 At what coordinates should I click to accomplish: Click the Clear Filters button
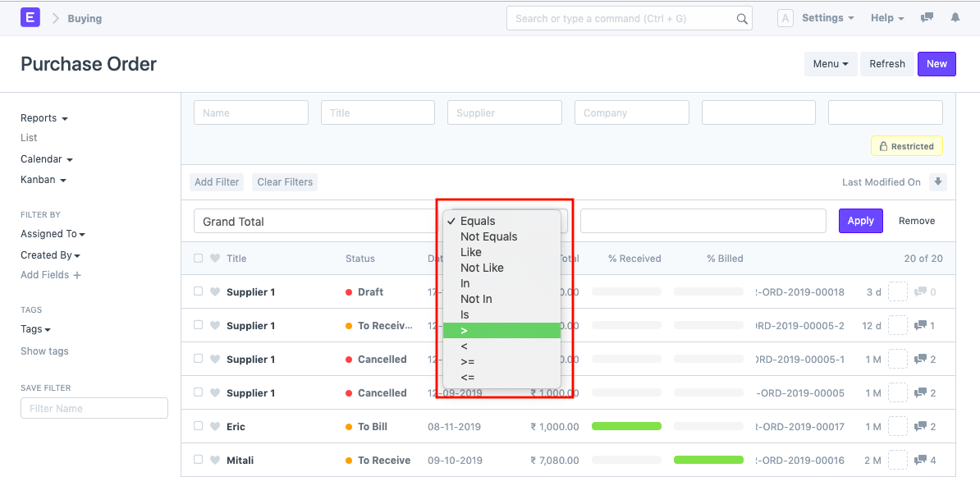tap(284, 181)
